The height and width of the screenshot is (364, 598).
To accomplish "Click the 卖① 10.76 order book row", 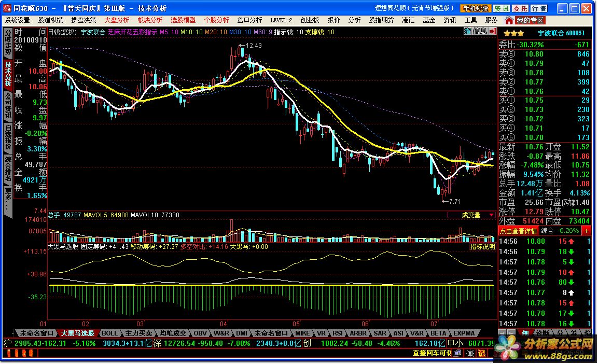I will tap(545, 91).
